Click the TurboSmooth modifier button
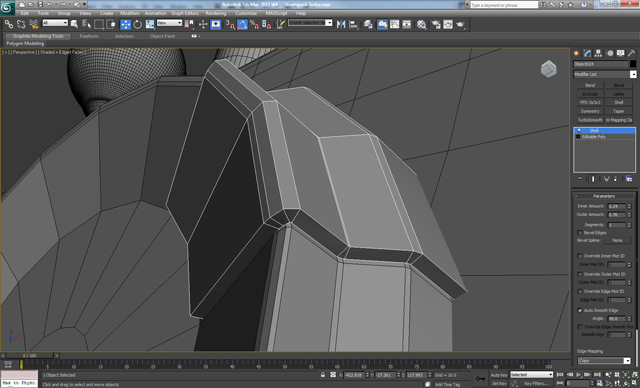This screenshot has width=640, height=388. click(590, 120)
